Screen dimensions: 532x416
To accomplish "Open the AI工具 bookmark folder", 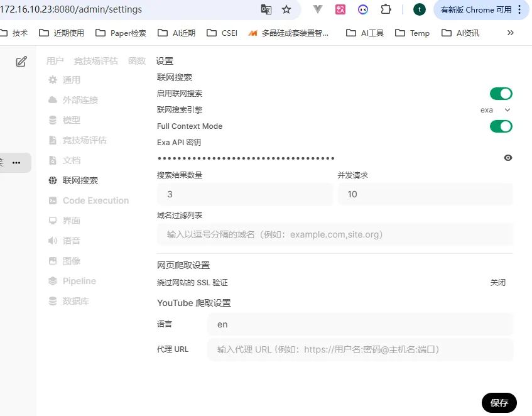I will (x=365, y=33).
